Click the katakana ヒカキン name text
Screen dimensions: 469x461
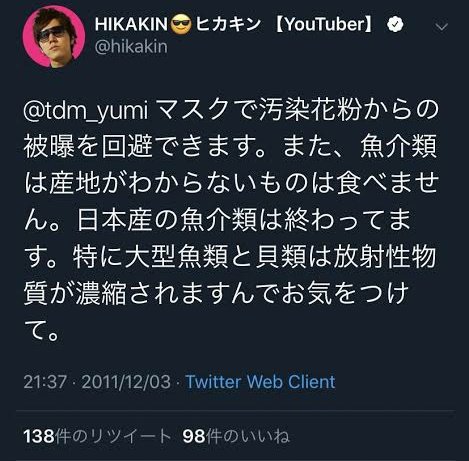point(228,24)
